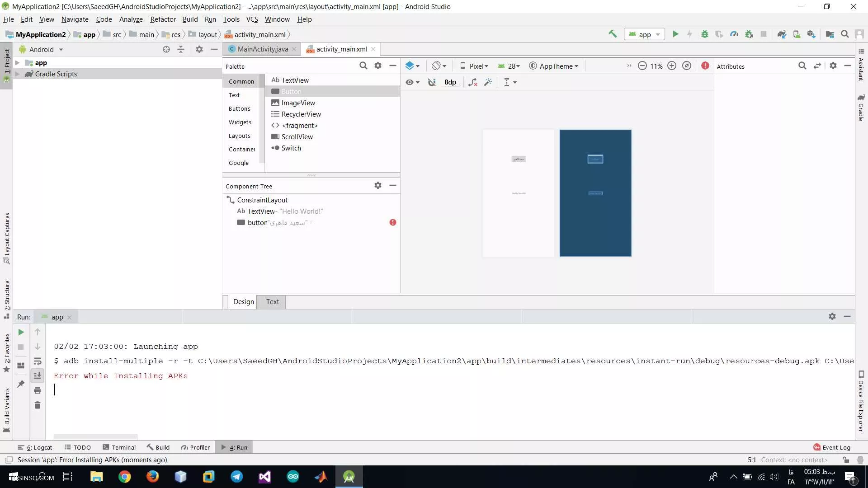The image size is (868, 488).
Task: Open the TODO tool window
Action: tap(78, 447)
